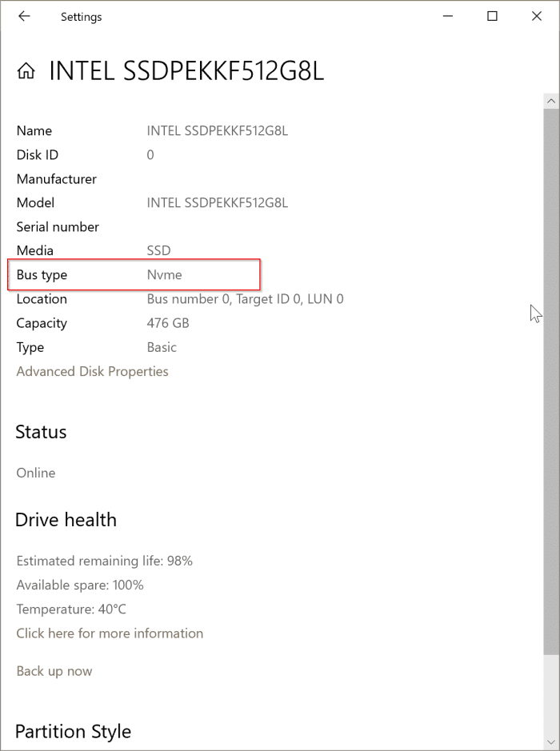Click the Basic type value

coord(162,347)
